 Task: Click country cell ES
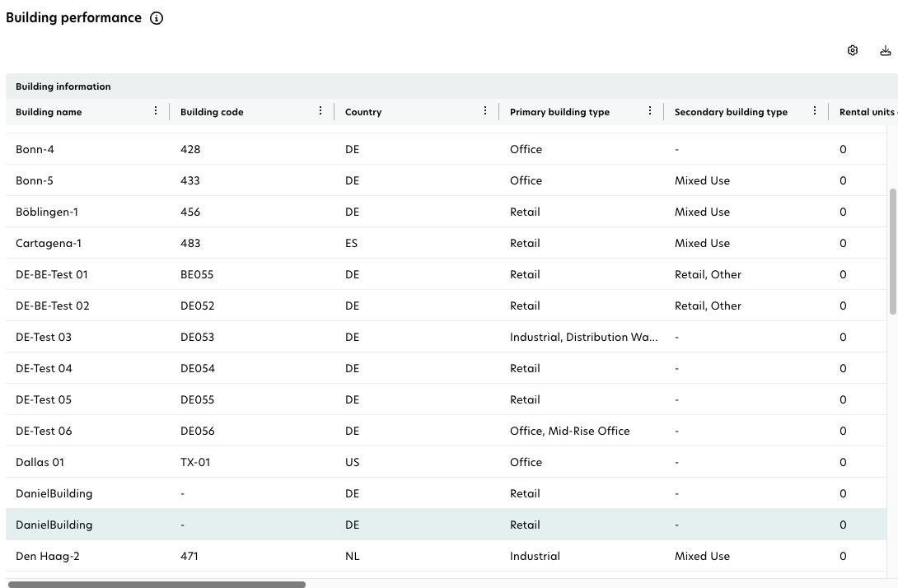point(351,243)
